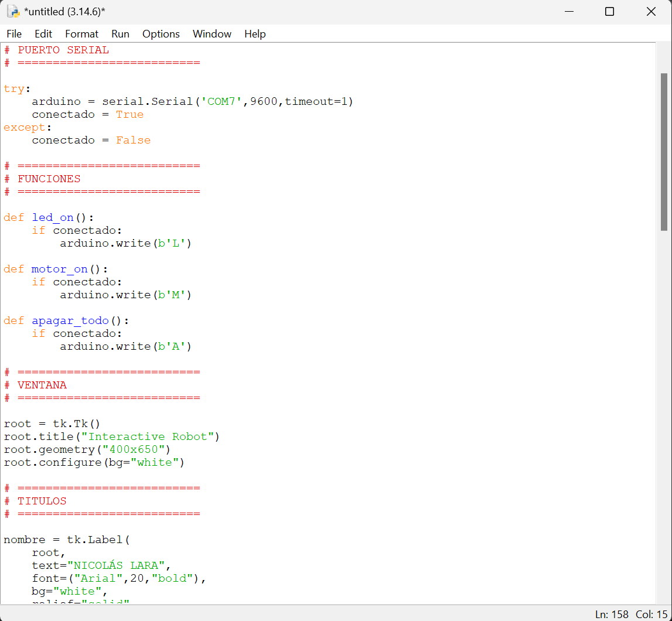Minimize the untitled IDLE window
The width and height of the screenshot is (672, 621).
pyautogui.click(x=569, y=12)
